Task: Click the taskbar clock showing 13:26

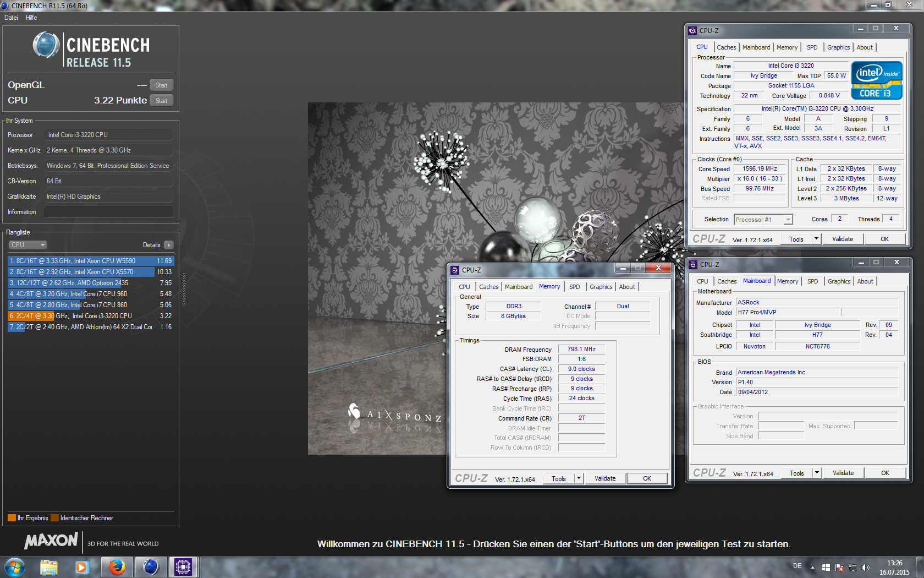Action: click(x=894, y=568)
